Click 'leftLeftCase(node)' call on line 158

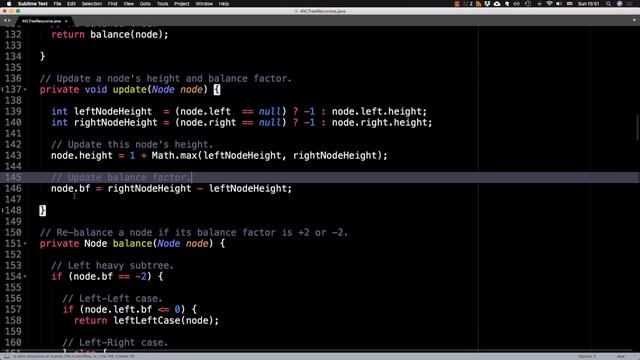click(x=165, y=320)
